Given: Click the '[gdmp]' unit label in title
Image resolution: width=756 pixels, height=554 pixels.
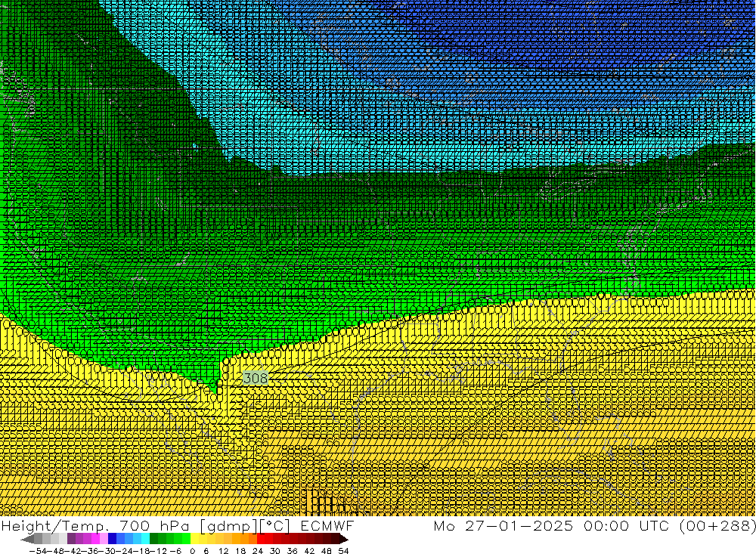Looking at the screenshot, I should tap(227, 525).
